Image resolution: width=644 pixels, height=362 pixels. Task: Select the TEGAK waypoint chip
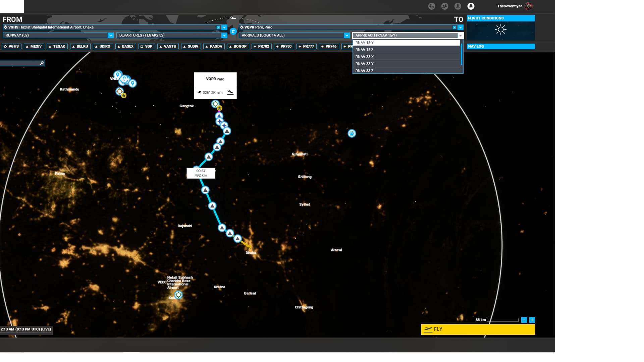[57, 46]
